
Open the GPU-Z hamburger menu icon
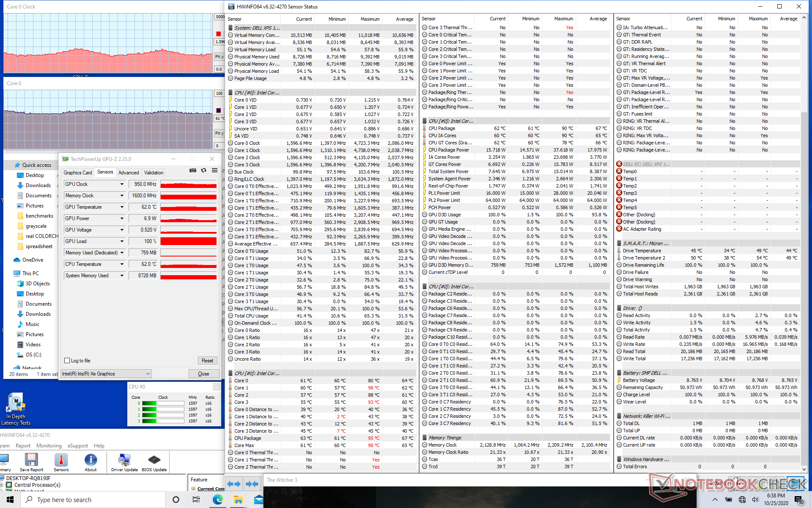click(215, 171)
